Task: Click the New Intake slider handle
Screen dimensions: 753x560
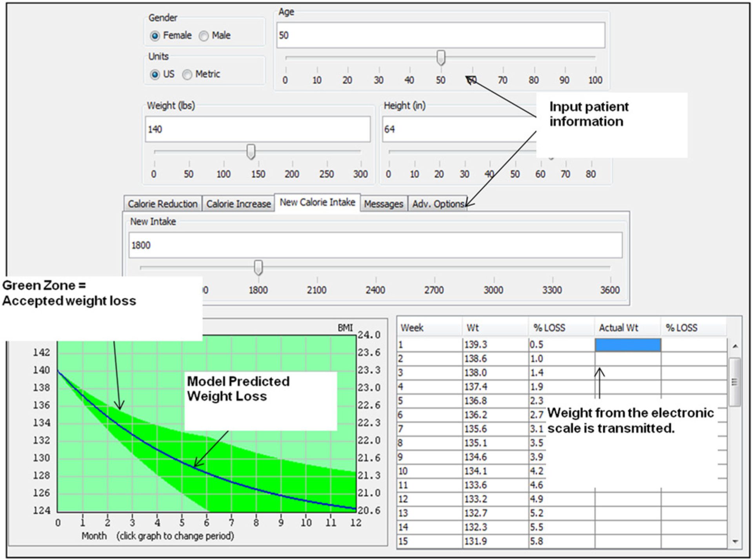Action: pos(258,268)
